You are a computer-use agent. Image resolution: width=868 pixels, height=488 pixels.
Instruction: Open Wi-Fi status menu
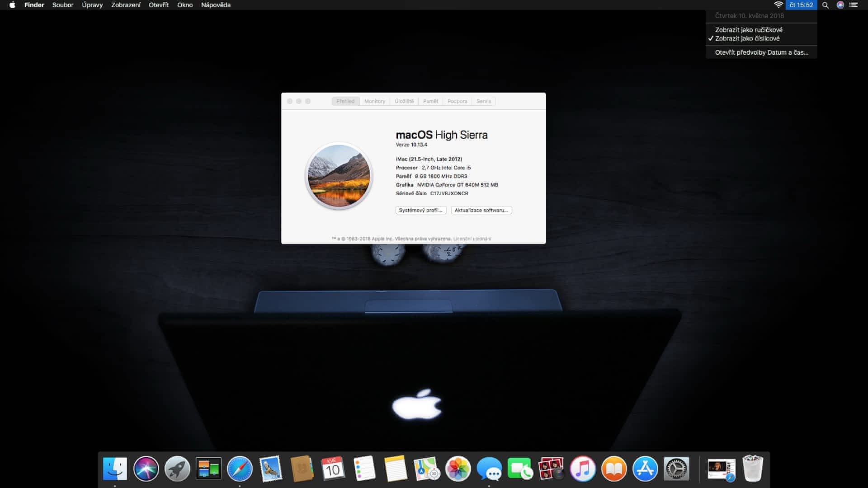tap(778, 5)
